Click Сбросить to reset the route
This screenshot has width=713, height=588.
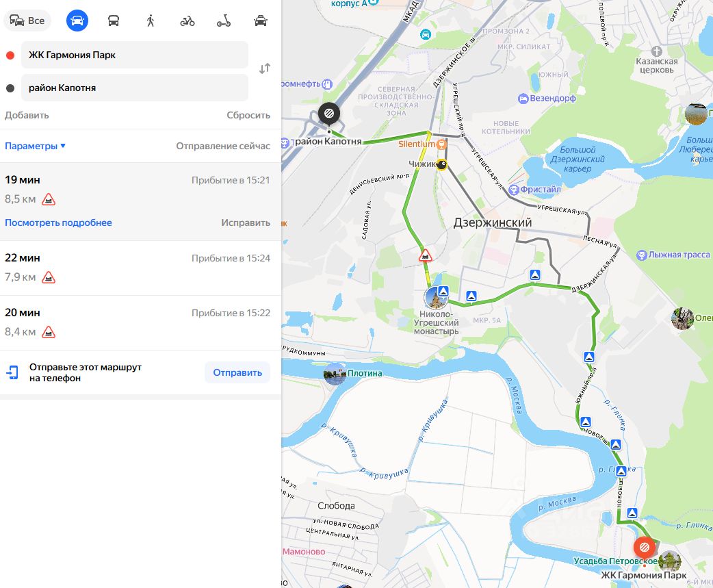coord(248,115)
